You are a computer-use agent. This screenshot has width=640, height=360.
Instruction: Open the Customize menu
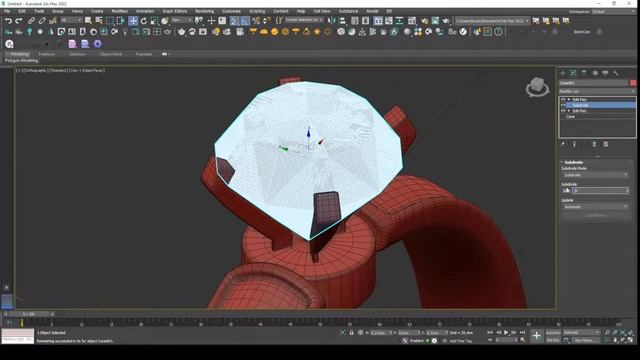pyautogui.click(x=231, y=11)
